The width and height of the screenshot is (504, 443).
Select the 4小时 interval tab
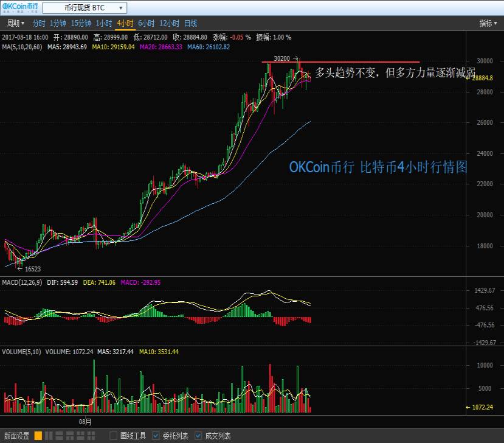[125, 23]
